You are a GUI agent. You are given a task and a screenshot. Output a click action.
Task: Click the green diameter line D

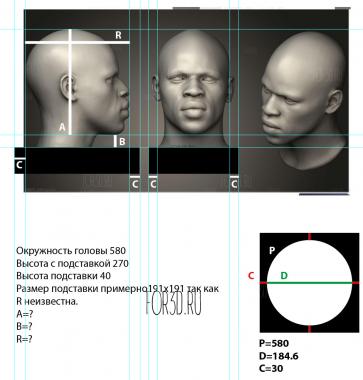309,283
